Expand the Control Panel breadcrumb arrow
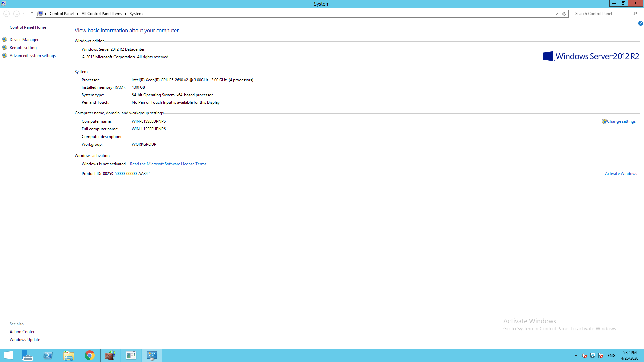This screenshot has width=644, height=362. click(77, 14)
